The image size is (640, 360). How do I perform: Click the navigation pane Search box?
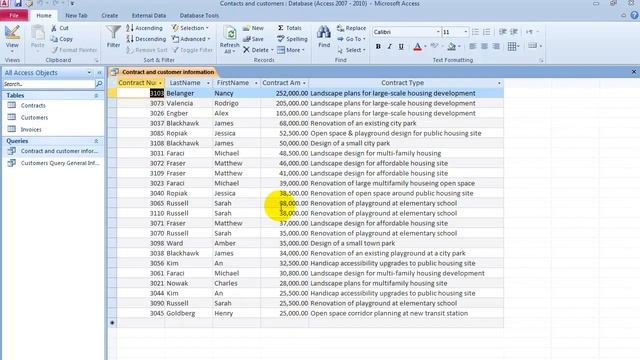click(49, 84)
